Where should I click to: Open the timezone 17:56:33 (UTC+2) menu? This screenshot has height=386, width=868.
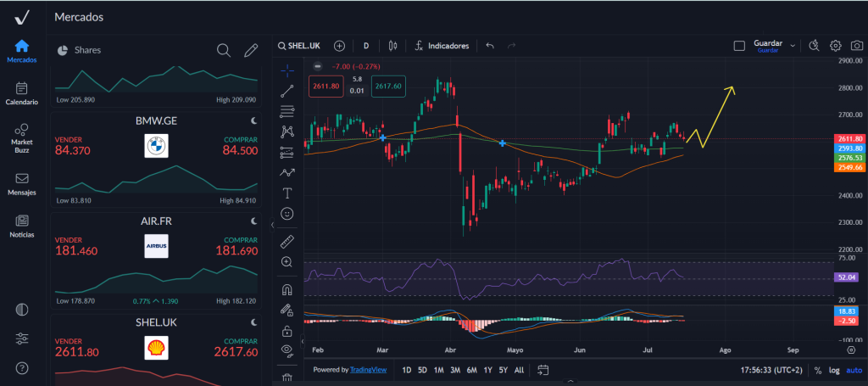[771, 370]
